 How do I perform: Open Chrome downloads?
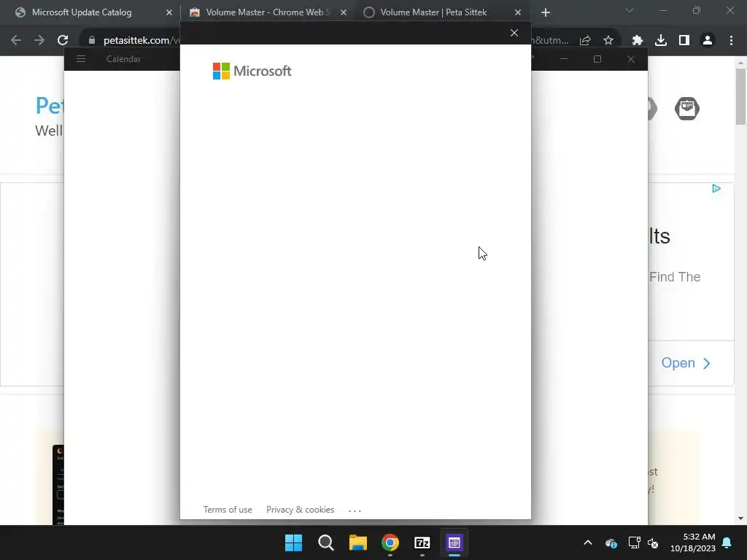(x=661, y=41)
